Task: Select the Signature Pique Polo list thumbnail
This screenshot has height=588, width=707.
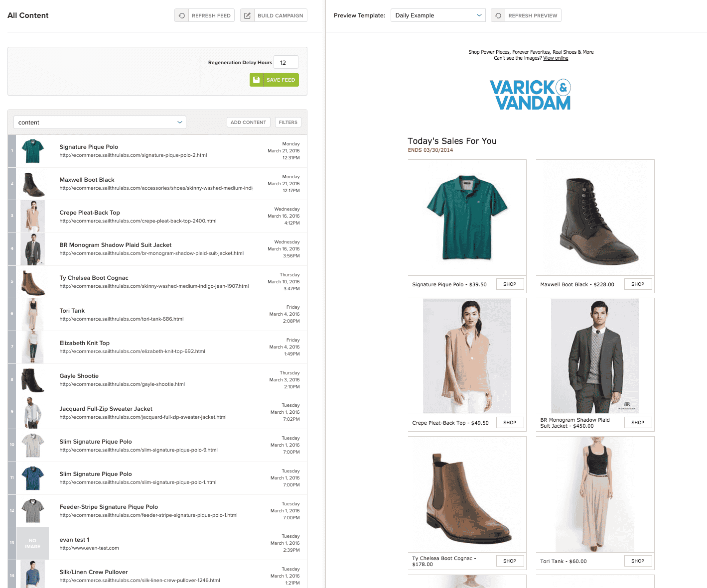Action: point(33,151)
